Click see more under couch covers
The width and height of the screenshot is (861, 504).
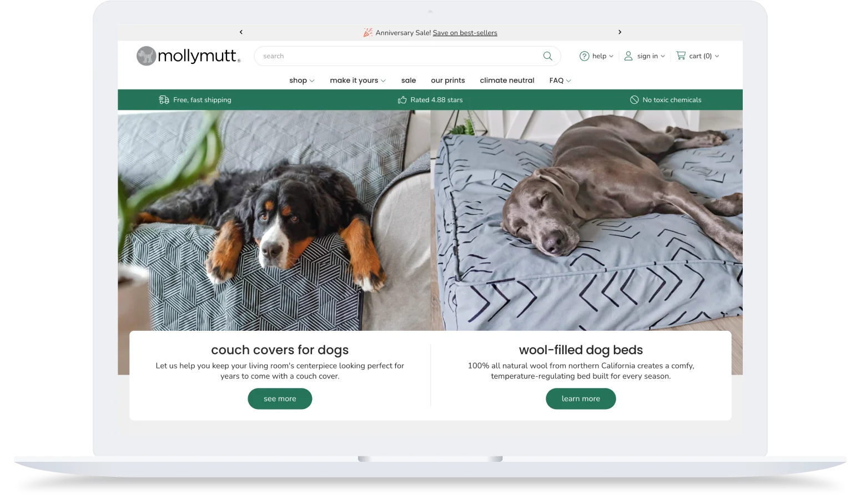pyautogui.click(x=280, y=399)
